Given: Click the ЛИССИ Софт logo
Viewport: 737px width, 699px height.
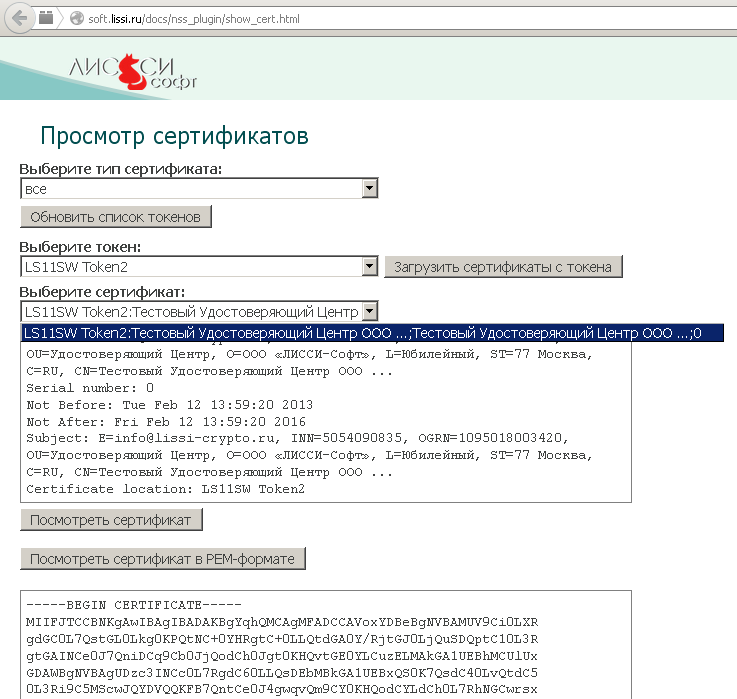Looking at the screenshot, I should click(134, 71).
